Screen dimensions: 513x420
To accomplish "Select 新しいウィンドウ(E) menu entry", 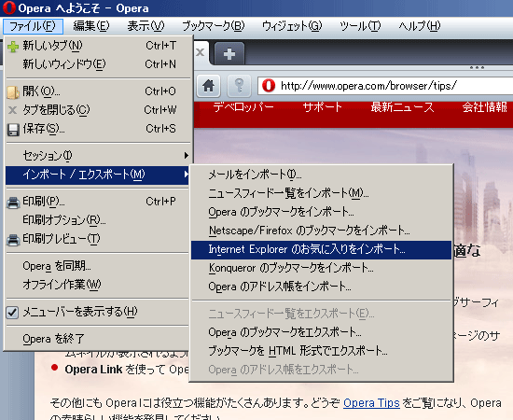I will 98,64.
